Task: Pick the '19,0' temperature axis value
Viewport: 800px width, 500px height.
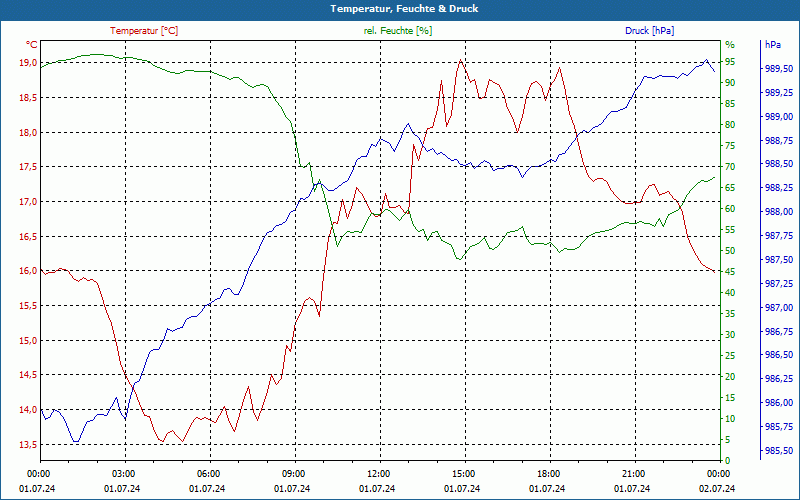Action: coord(28,63)
